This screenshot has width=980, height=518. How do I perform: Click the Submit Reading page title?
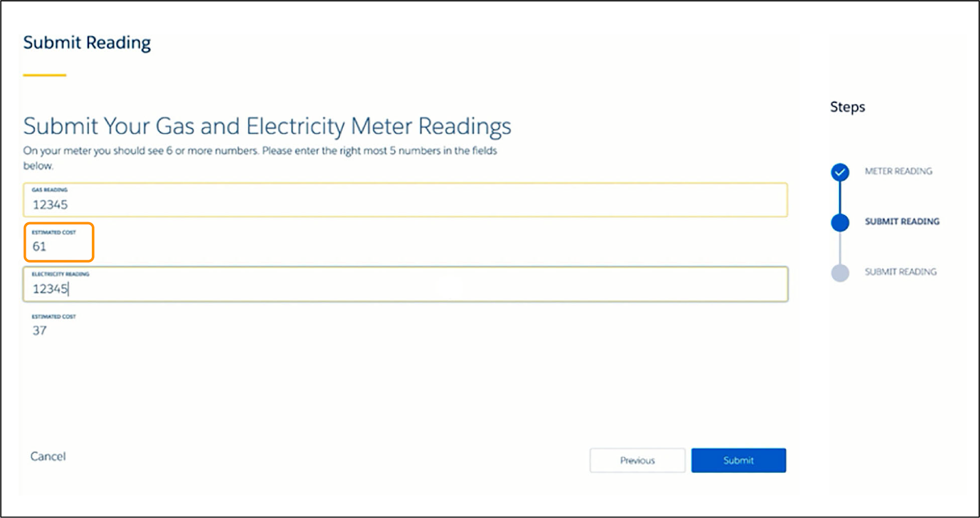click(86, 42)
